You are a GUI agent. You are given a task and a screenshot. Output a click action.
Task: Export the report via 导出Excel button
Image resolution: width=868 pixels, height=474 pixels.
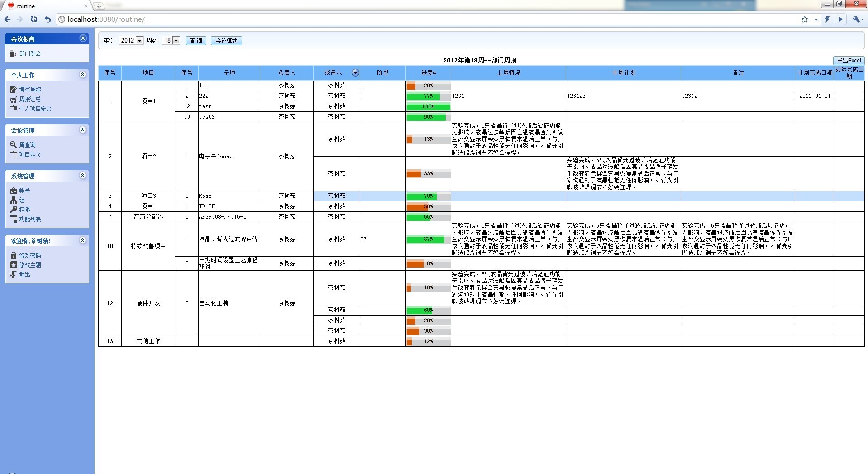coord(849,60)
